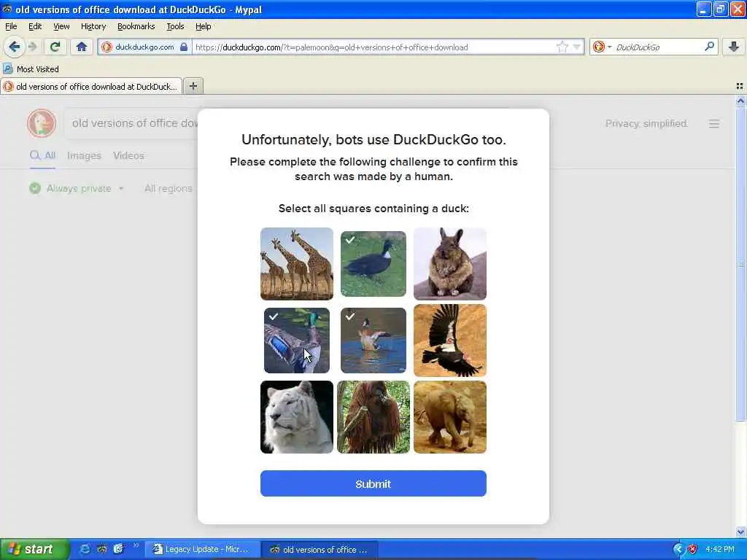The height and width of the screenshot is (560, 747).
Task: Reload the page with the refresh icon
Action: coord(55,47)
